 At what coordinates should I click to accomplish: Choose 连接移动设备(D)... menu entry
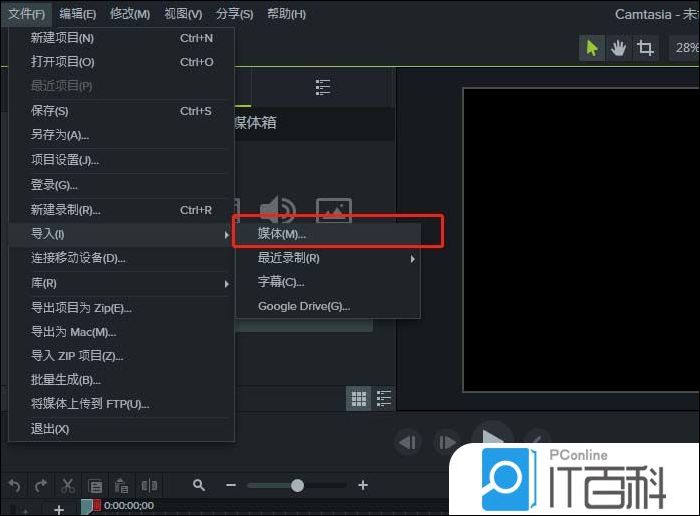point(121,258)
